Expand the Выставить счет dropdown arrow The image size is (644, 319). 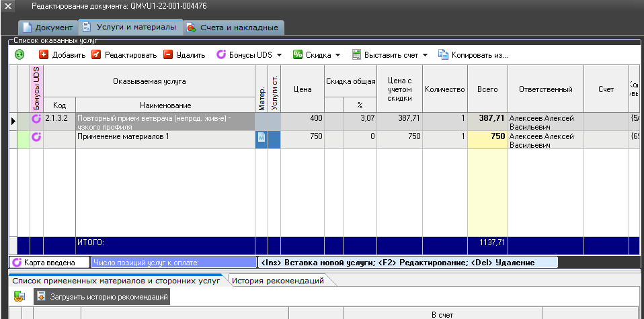coord(425,55)
